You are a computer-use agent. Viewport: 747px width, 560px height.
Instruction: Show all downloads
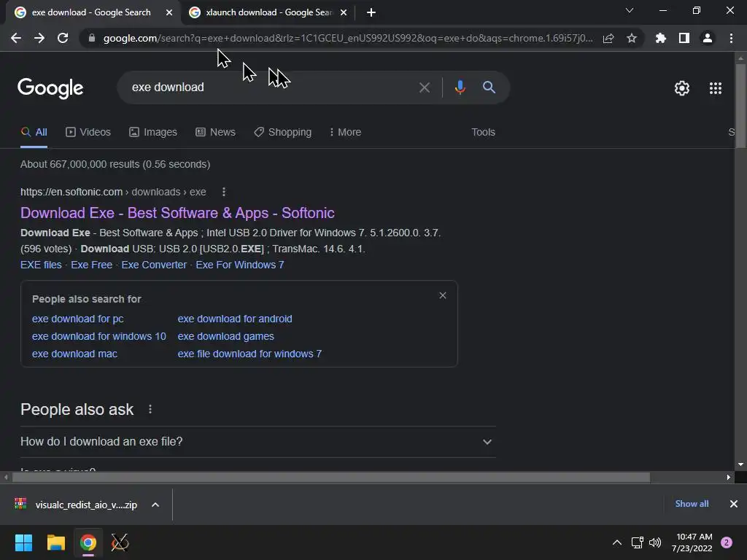click(x=692, y=504)
